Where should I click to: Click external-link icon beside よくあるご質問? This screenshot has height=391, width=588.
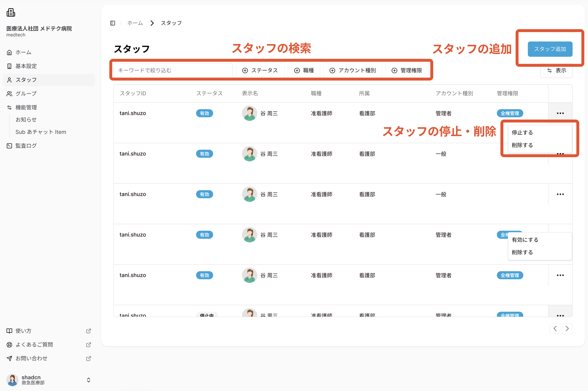pyautogui.click(x=88, y=345)
